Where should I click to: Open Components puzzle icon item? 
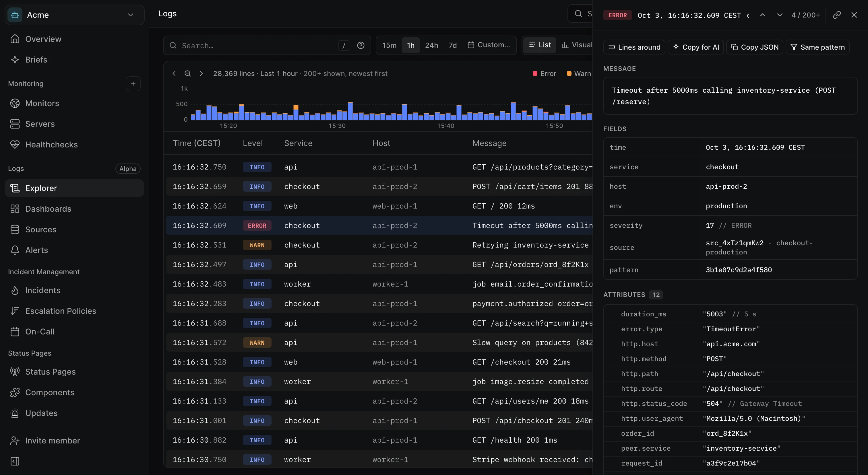point(74,392)
